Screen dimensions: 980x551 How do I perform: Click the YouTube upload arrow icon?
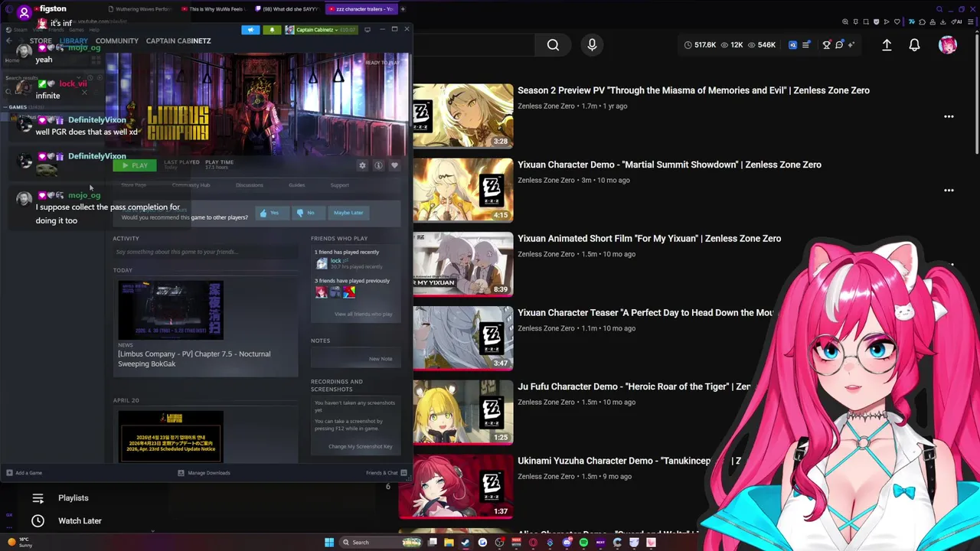click(x=887, y=45)
